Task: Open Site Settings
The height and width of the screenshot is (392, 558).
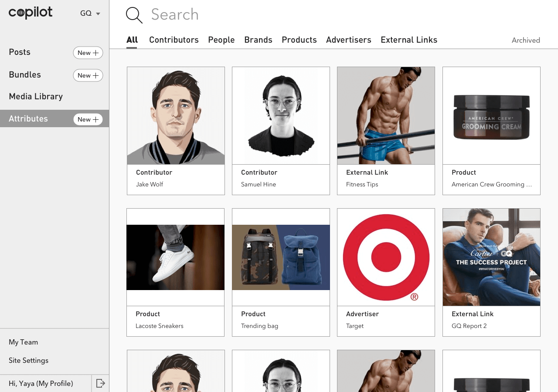Action: click(x=29, y=361)
